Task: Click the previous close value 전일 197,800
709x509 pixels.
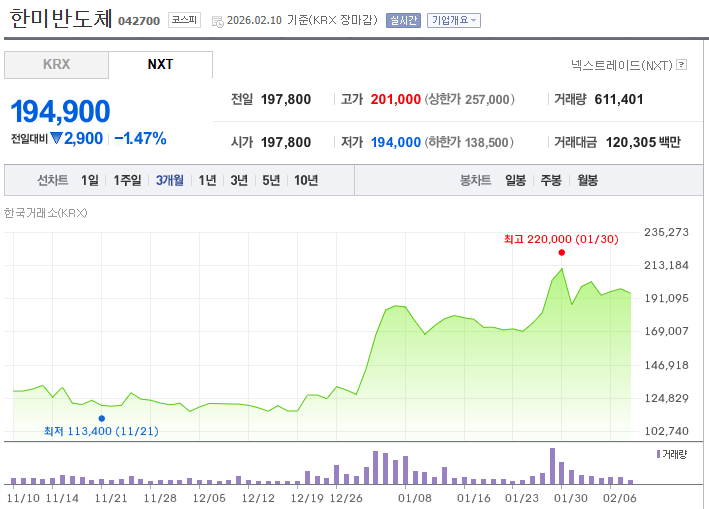Action: (286, 99)
